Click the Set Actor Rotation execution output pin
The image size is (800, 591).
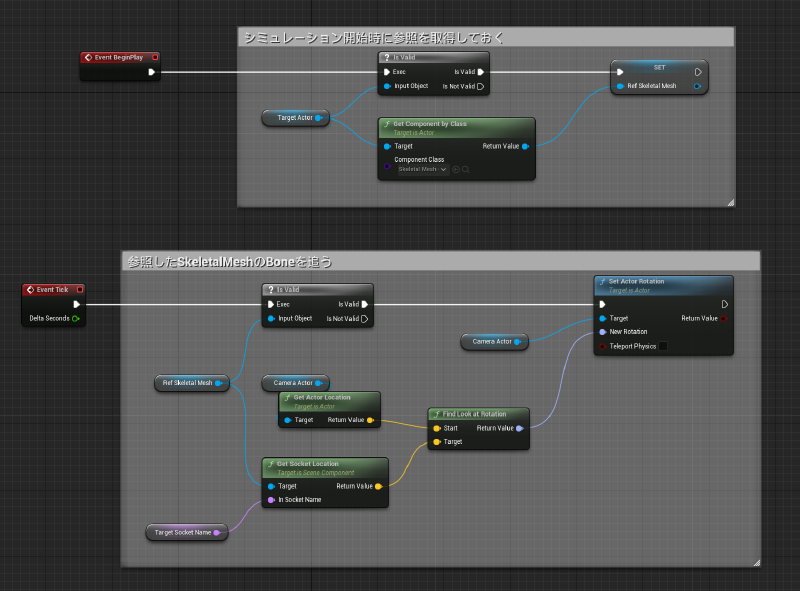724,304
